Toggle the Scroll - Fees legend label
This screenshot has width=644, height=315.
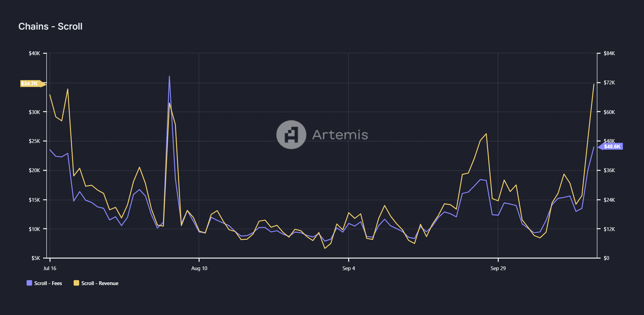click(48, 283)
